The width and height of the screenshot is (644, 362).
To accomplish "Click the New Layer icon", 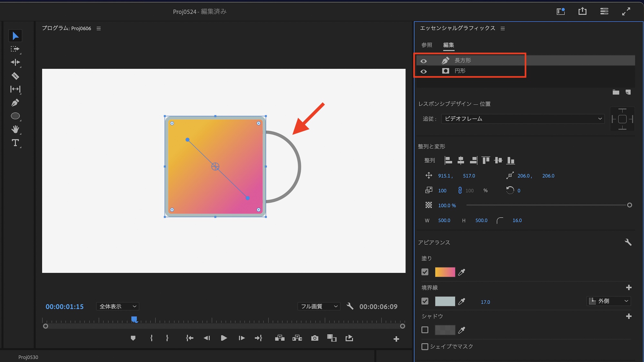I will [628, 92].
